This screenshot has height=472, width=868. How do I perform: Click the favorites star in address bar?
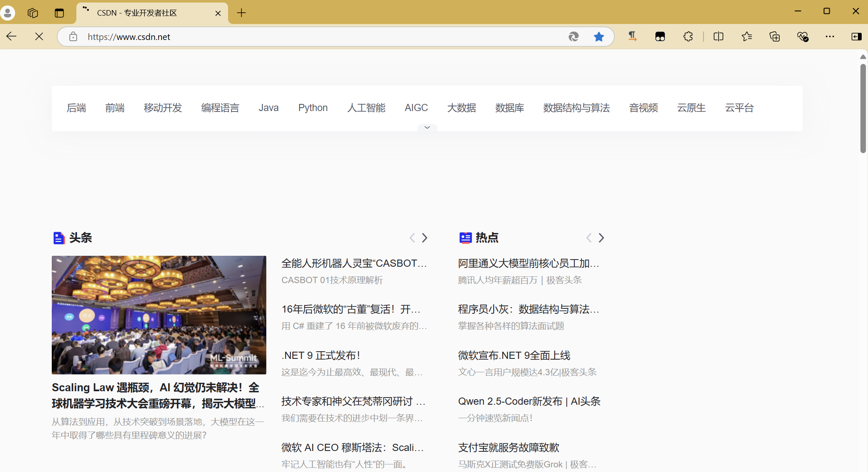click(x=599, y=37)
